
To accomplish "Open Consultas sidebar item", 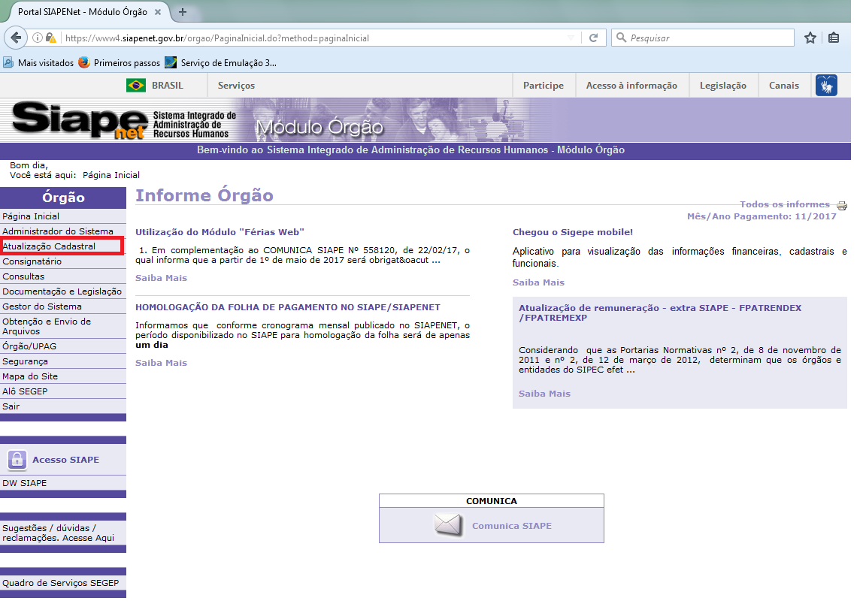I will coord(63,276).
